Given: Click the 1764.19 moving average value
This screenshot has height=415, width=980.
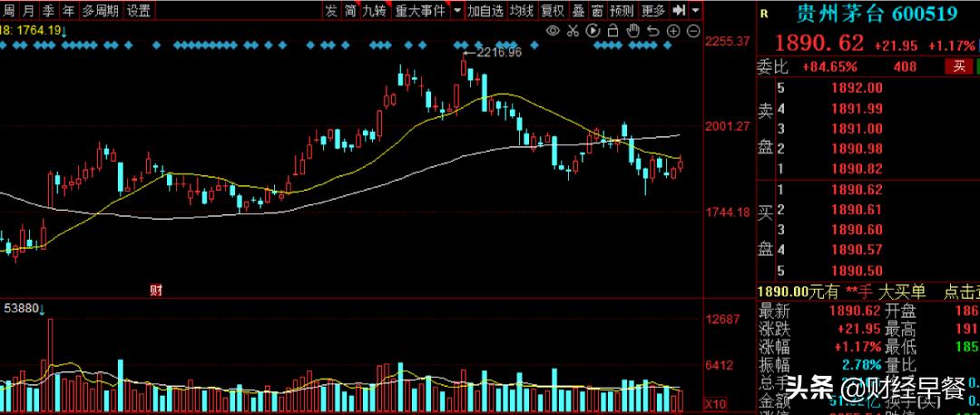Looking at the screenshot, I should (37, 30).
